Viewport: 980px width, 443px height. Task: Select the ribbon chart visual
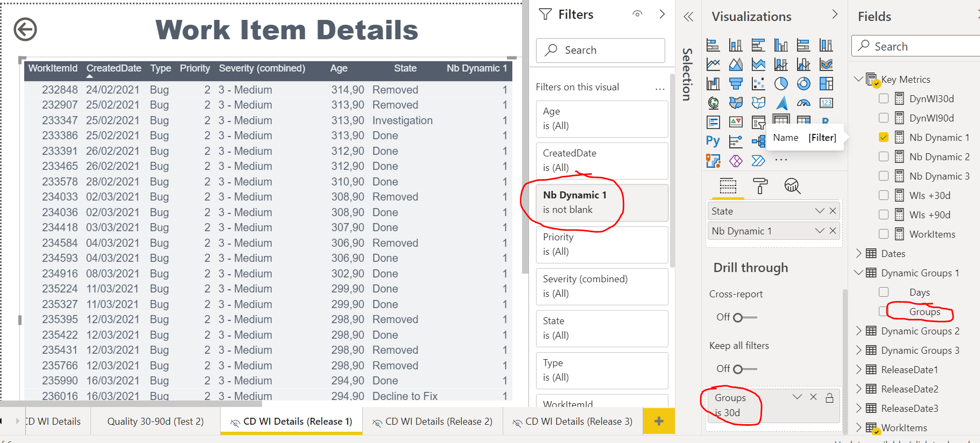coord(826,65)
